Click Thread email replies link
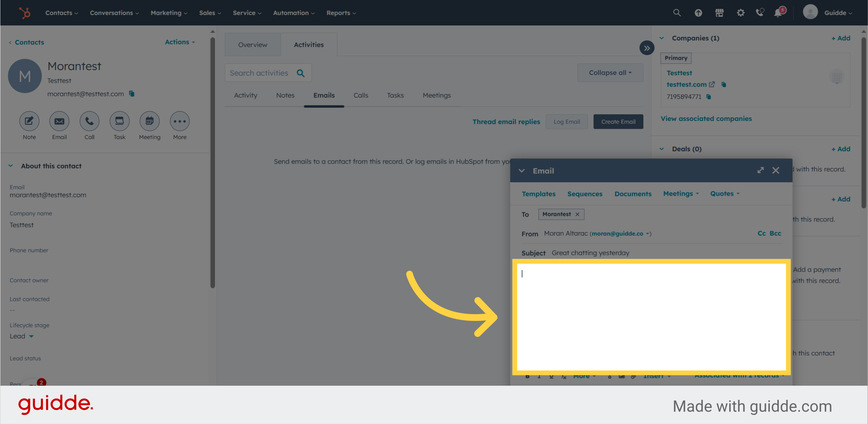Viewport: 868px width, 424px height. tap(506, 122)
